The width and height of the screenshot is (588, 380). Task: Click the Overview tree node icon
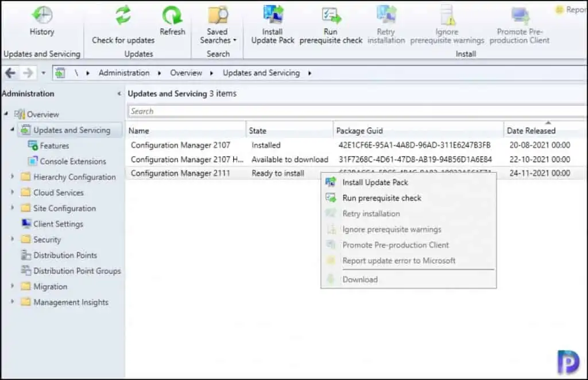[20, 114]
